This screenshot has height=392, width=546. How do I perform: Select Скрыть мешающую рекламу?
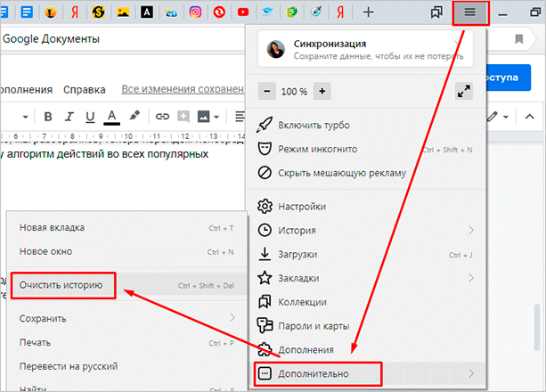[365, 173]
